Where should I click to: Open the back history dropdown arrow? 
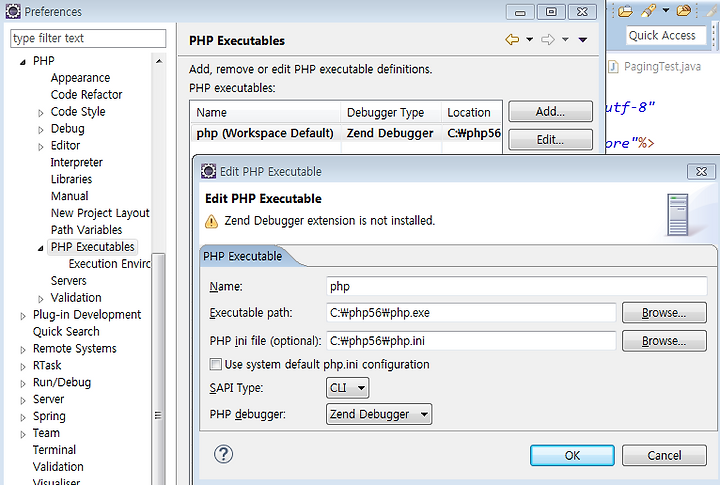[x=529, y=39]
